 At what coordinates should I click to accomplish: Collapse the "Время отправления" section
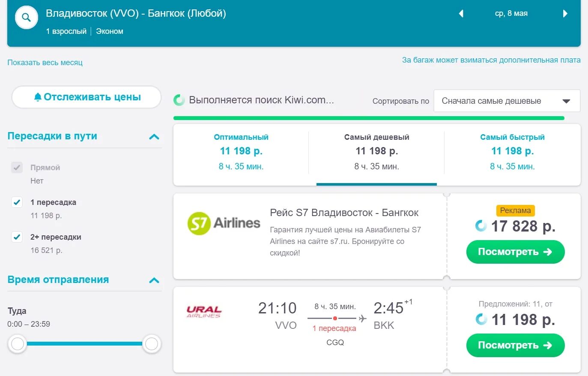coord(154,280)
